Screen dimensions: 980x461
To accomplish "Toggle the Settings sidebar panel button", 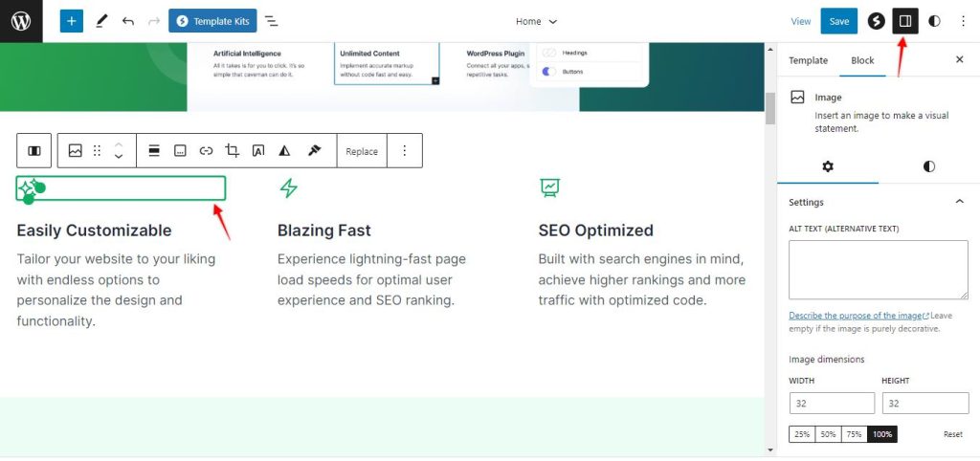I will (x=905, y=21).
